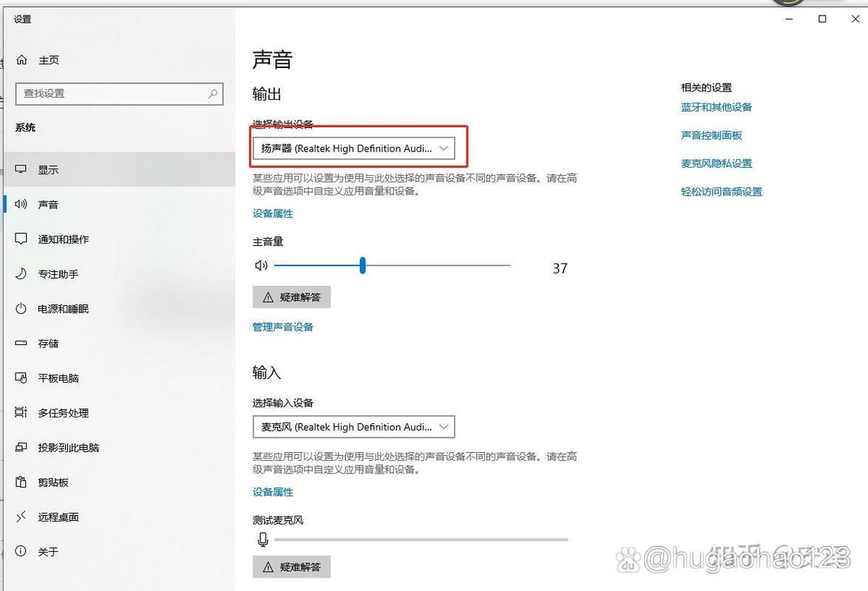Click the chevron of the 麦克风 combo box
868x591 pixels.
click(444, 427)
